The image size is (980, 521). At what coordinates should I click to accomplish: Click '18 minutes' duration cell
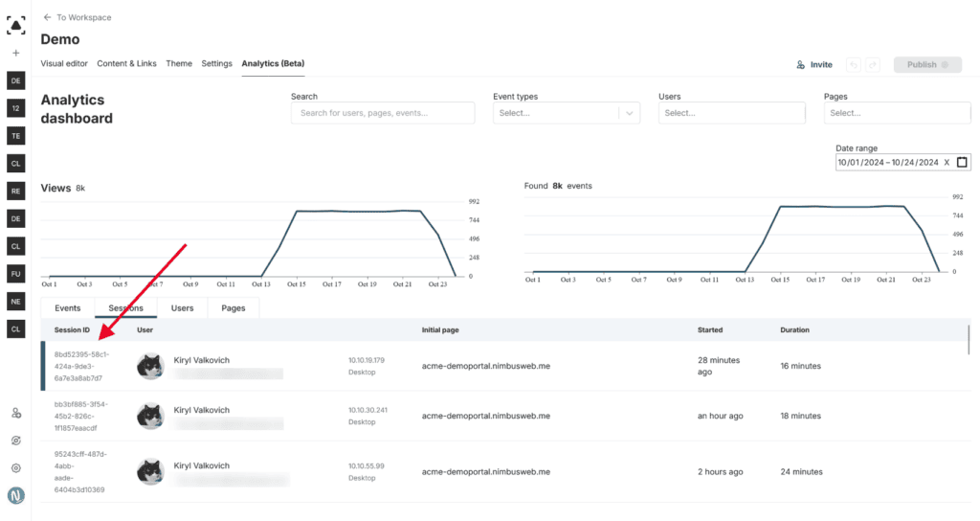coord(801,416)
